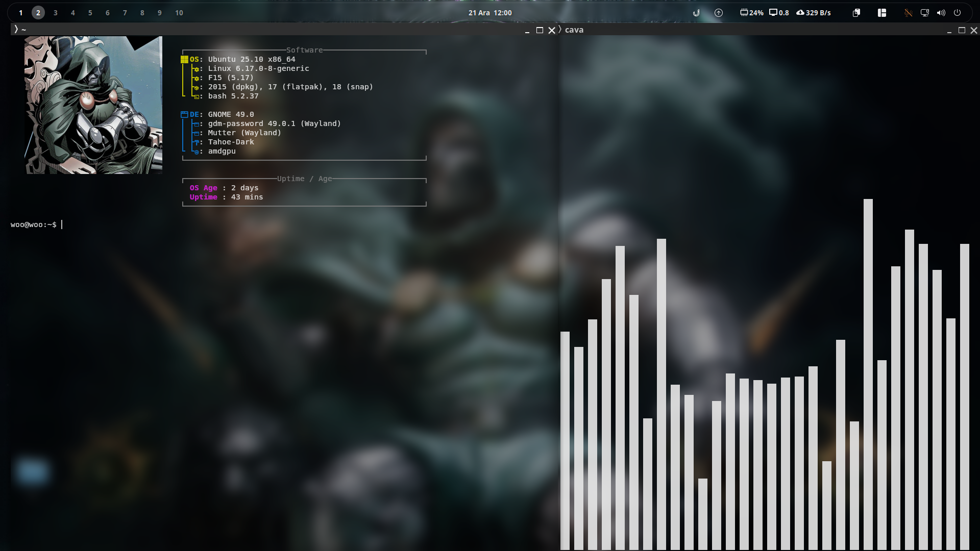Image resolution: width=980 pixels, height=551 pixels.
Task: Click the terminal prompt line woo@woo
Action: [34, 225]
